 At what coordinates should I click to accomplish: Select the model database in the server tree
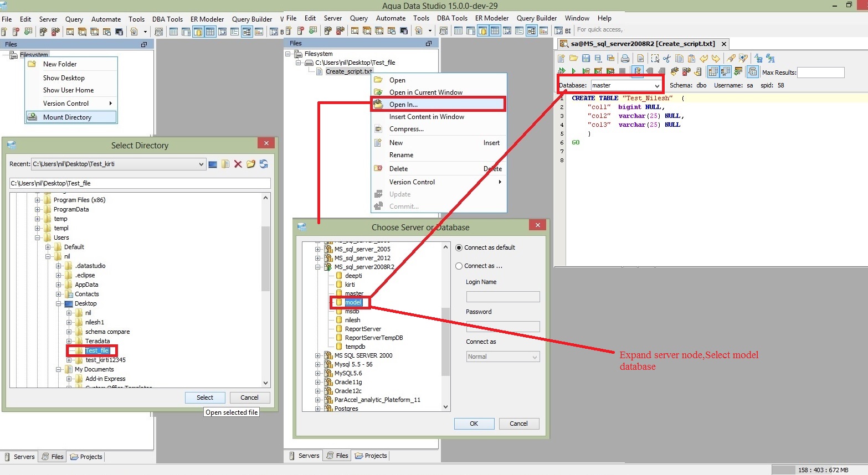353,302
